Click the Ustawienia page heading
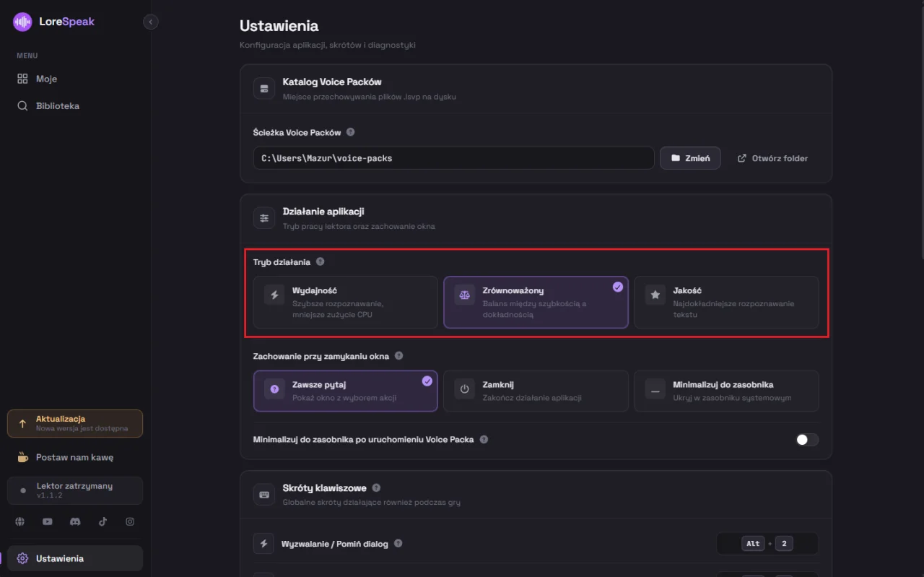 tap(279, 26)
